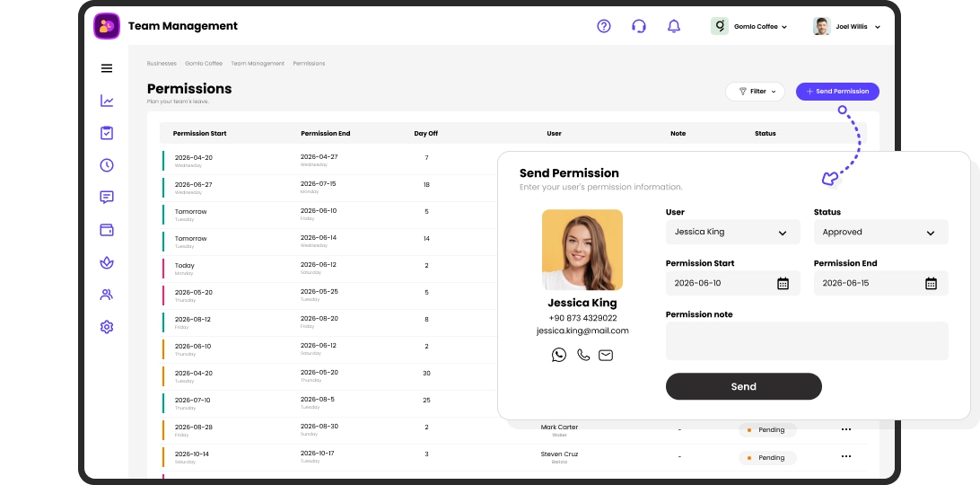Screen dimensions: 980x485
Task: Open the Gomlo Coffee business dropdown
Action: [750, 27]
